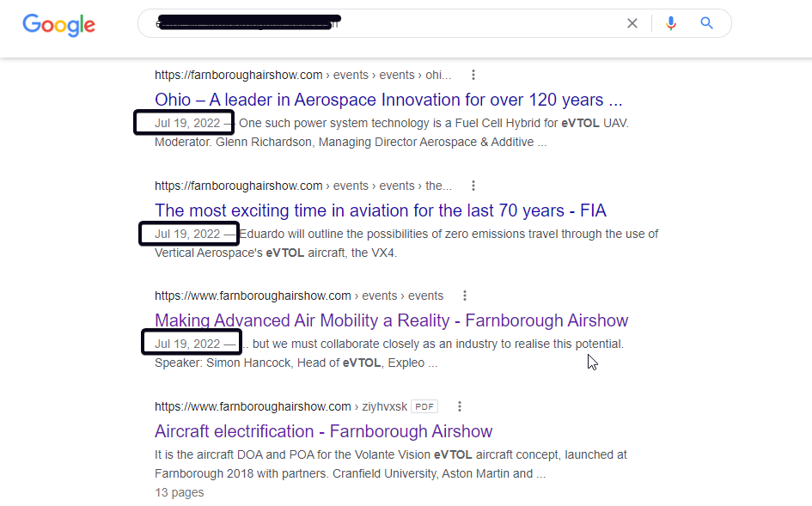The width and height of the screenshot is (812, 506).
Task: Open 'Ohio – A leader in Aerospace Innovation' link
Action: pos(388,100)
